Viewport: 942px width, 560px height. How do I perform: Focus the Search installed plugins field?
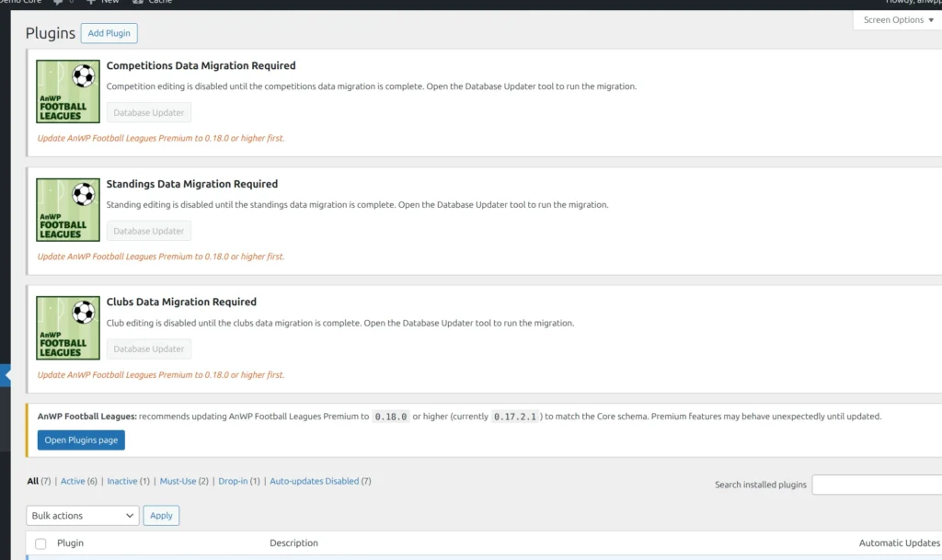point(877,485)
